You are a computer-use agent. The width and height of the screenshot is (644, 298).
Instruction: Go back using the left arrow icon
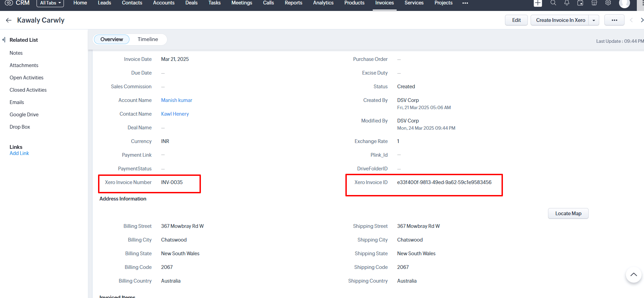[x=9, y=21]
